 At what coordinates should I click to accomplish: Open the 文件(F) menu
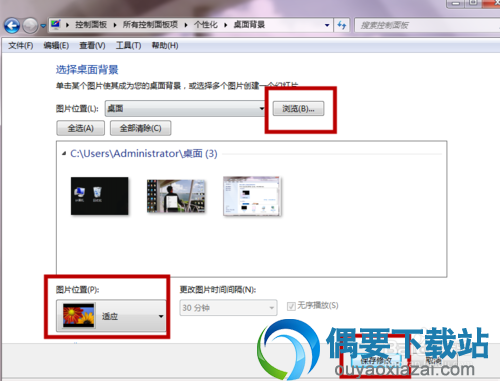pos(21,45)
